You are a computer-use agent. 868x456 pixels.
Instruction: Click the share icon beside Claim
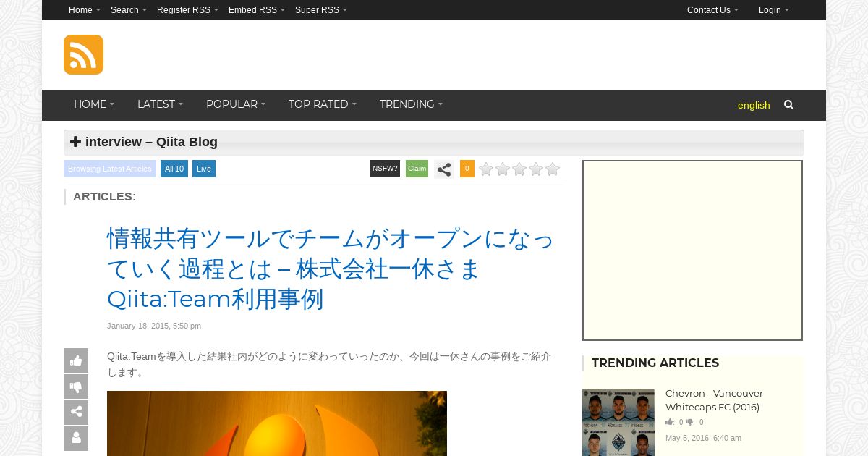click(444, 169)
